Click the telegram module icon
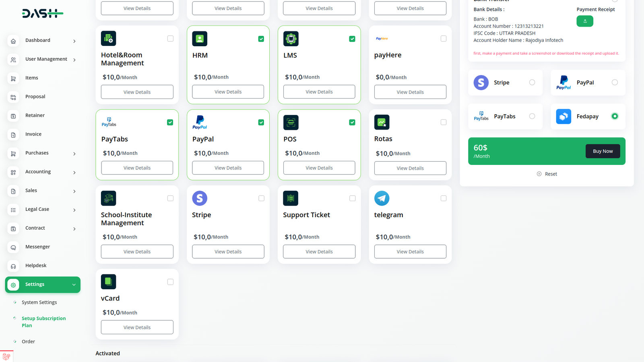This screenshot has height=362, width=644. (382, 198)
